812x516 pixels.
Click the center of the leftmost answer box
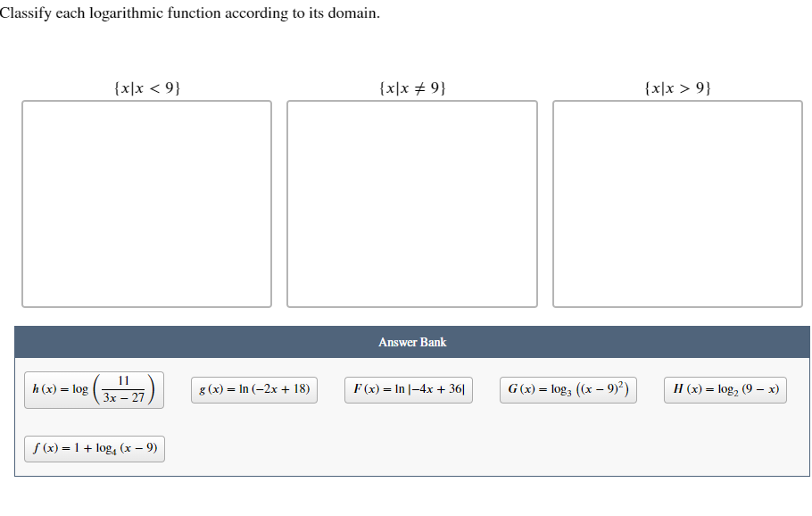coord(146,204)
